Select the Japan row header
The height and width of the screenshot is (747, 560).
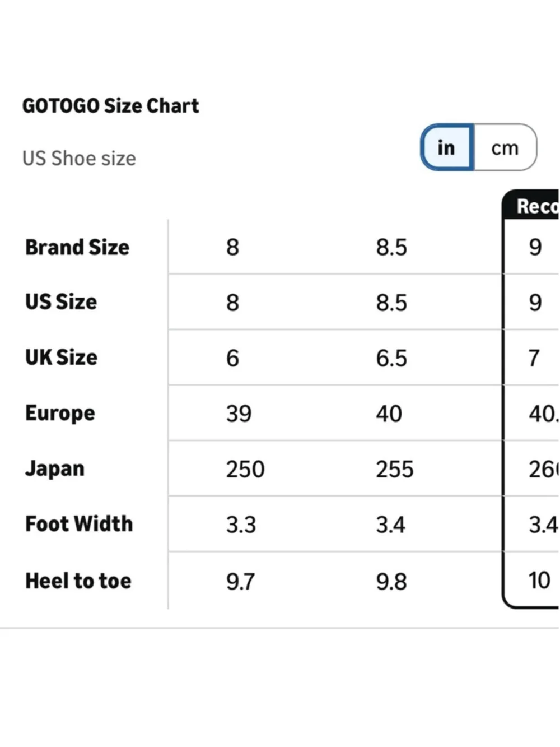point(55,469)
